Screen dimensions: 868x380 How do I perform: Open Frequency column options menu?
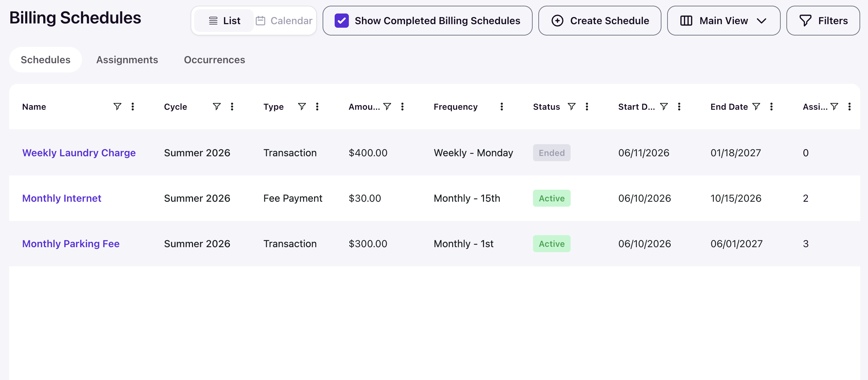coord(502,107)
